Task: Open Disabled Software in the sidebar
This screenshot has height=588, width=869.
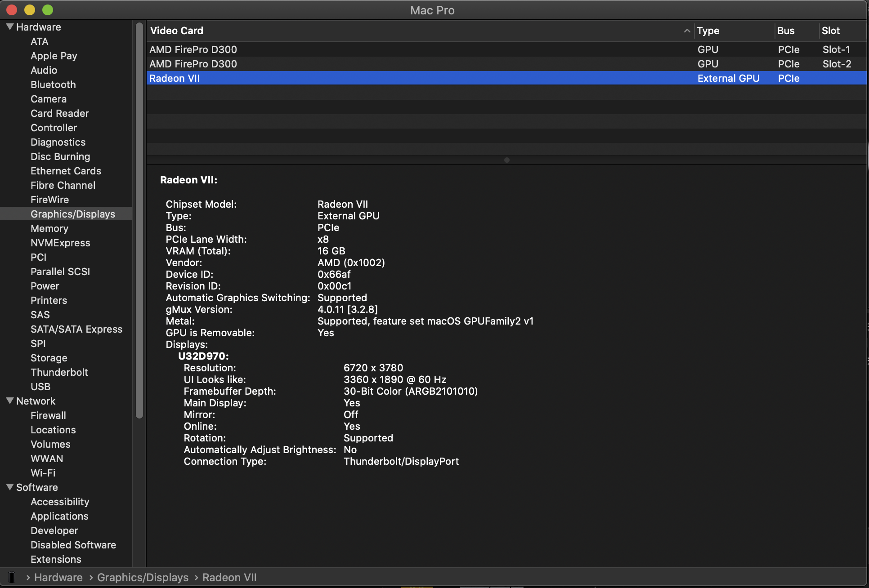Action: [73, 545]
